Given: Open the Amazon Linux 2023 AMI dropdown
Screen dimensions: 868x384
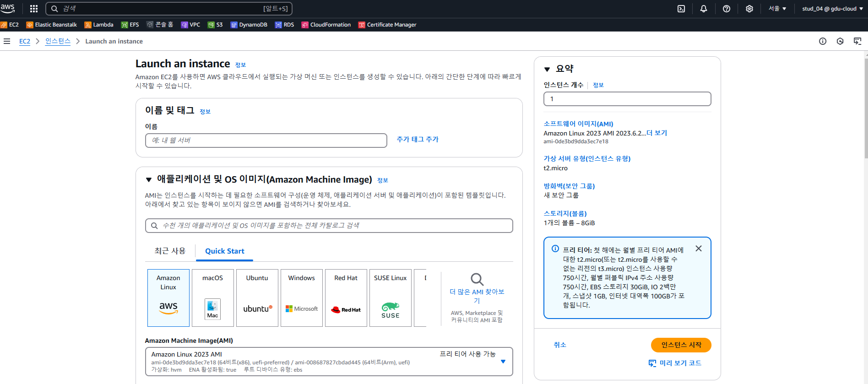Looking at the screenshot, I should (329, 362).
